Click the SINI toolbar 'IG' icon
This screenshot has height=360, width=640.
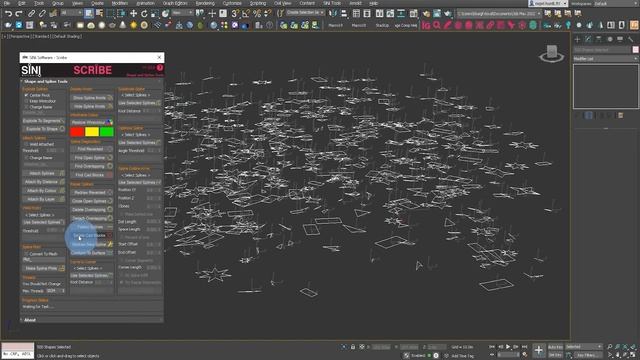[x=426, y=25]
